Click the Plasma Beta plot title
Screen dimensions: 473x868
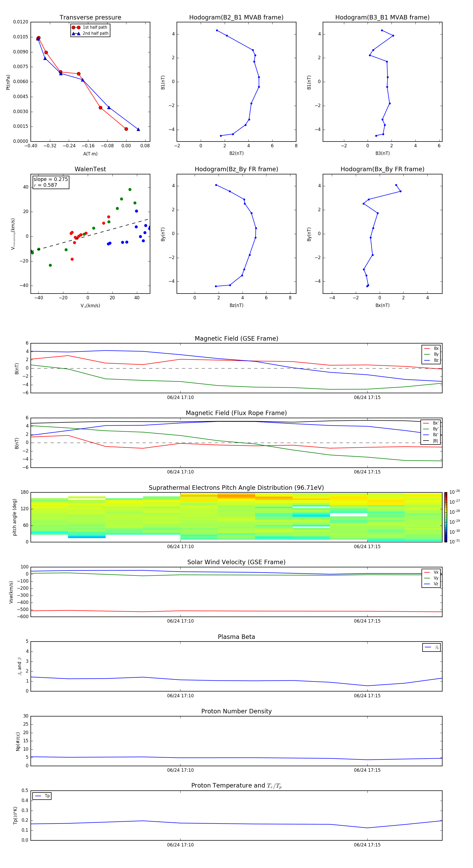[x=236, y=637]
